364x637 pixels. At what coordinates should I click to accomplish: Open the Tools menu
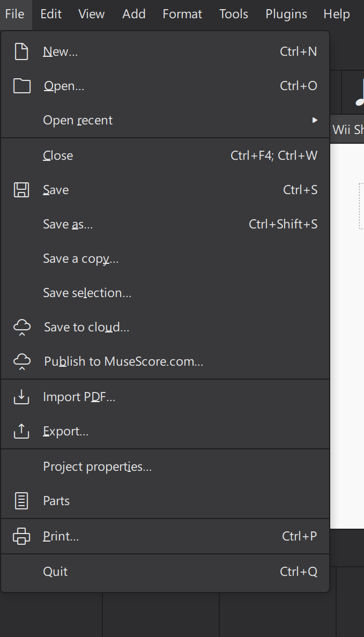pos(233,14)
